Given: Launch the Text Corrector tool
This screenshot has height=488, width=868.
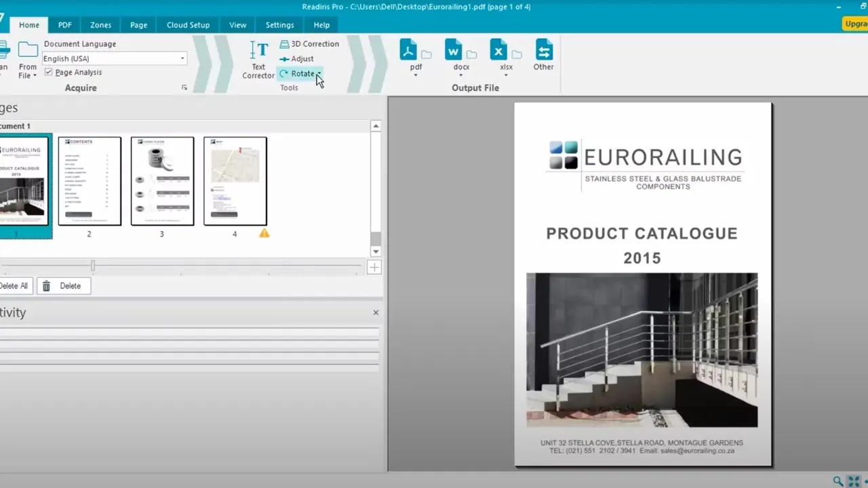Looking at the screenshot, I should coord(258,60).
